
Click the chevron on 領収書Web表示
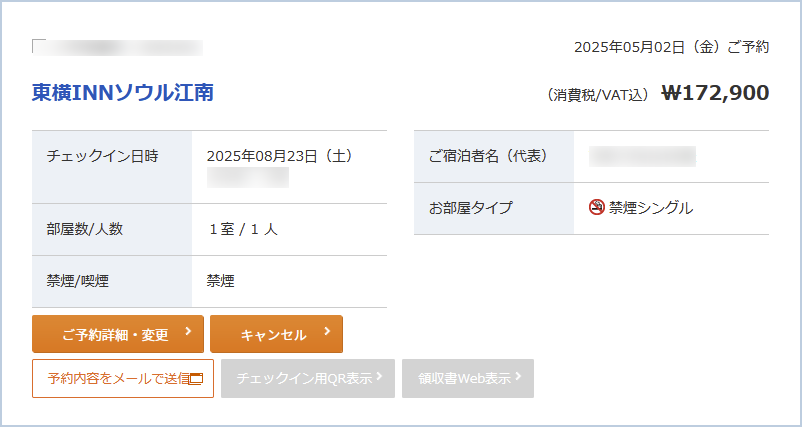[x=518, y=376]
